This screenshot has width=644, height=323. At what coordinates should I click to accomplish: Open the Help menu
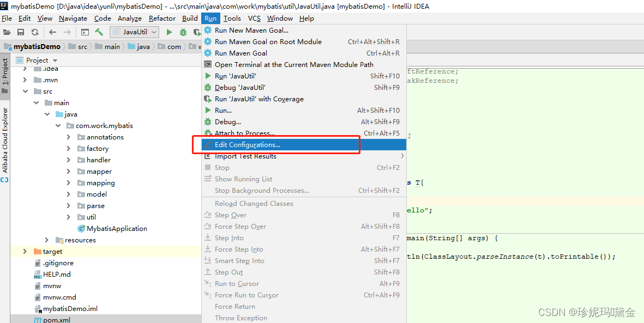click(306, 19)
